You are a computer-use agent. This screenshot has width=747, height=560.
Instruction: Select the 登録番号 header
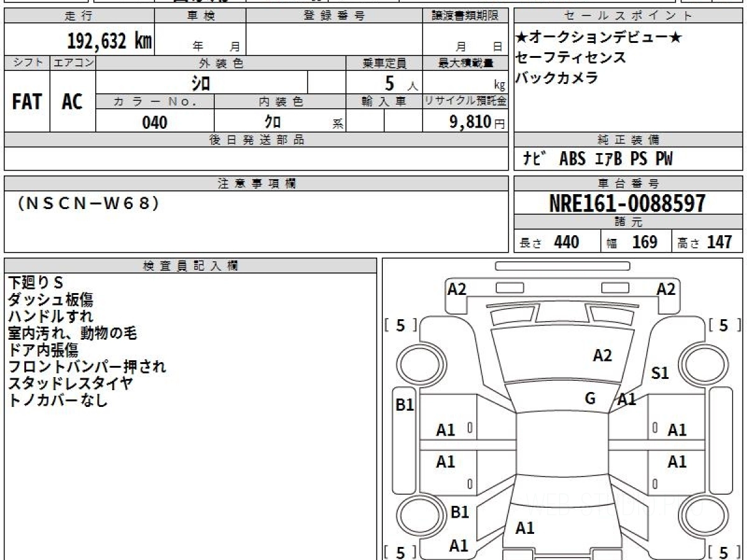[334, 16]
